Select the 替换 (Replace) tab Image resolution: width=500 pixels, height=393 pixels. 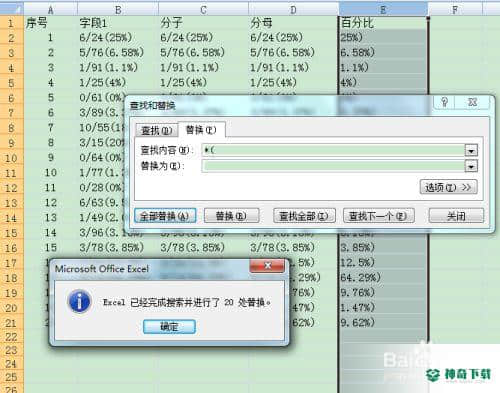pos(201,129)
